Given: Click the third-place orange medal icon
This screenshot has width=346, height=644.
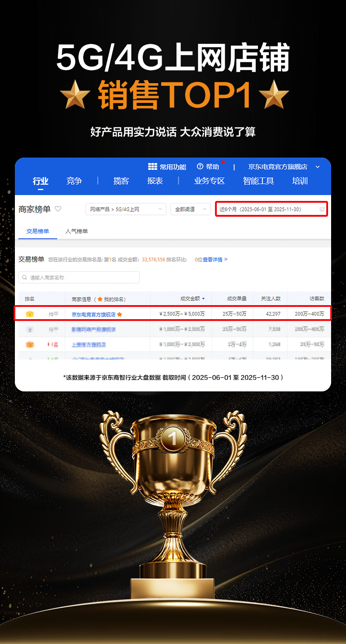Looking at the screenshot, I should click(x=30, y=345).
